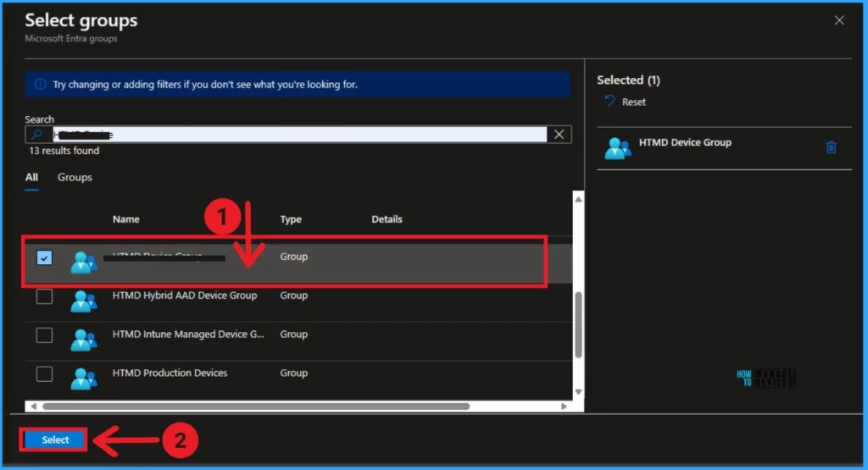The image size is (868, 470).
Task: Clear the search field with X
Action: coord(559,135)
